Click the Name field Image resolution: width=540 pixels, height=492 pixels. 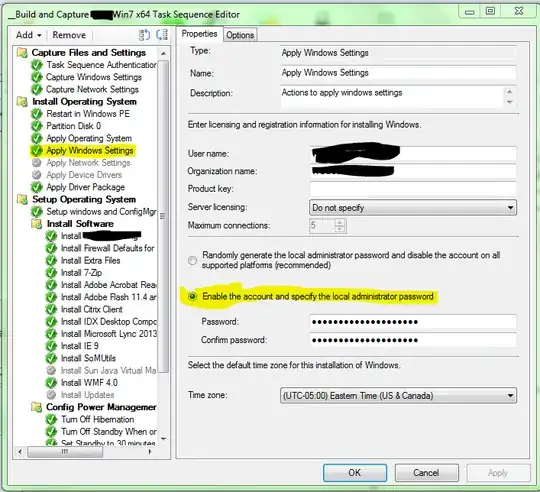click(x=398, y=73)
